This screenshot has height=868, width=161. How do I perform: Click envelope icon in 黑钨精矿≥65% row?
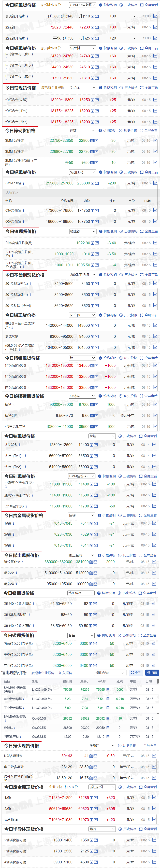click(97, 366)
